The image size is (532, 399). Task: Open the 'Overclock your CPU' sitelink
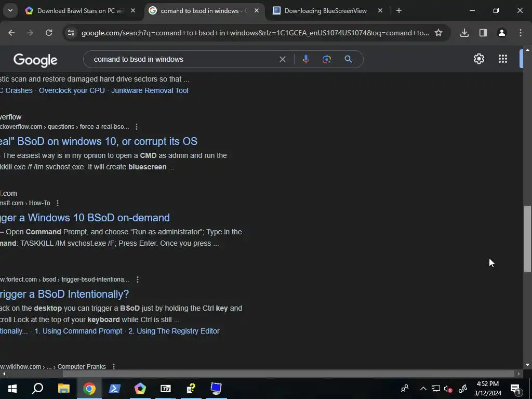[x=72, y=90]
